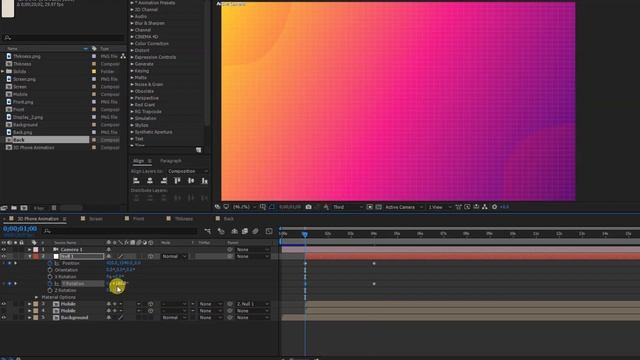Click comp flowchart icon below viewer

point(485,207)
